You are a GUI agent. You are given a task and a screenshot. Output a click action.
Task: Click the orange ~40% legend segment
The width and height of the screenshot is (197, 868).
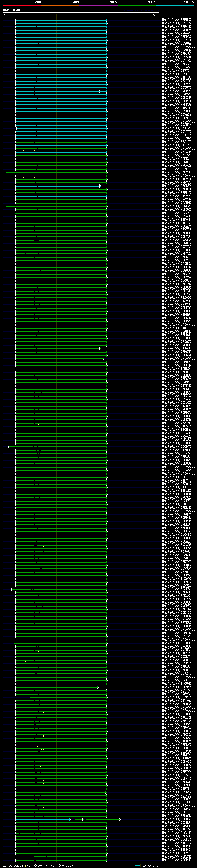60,6
